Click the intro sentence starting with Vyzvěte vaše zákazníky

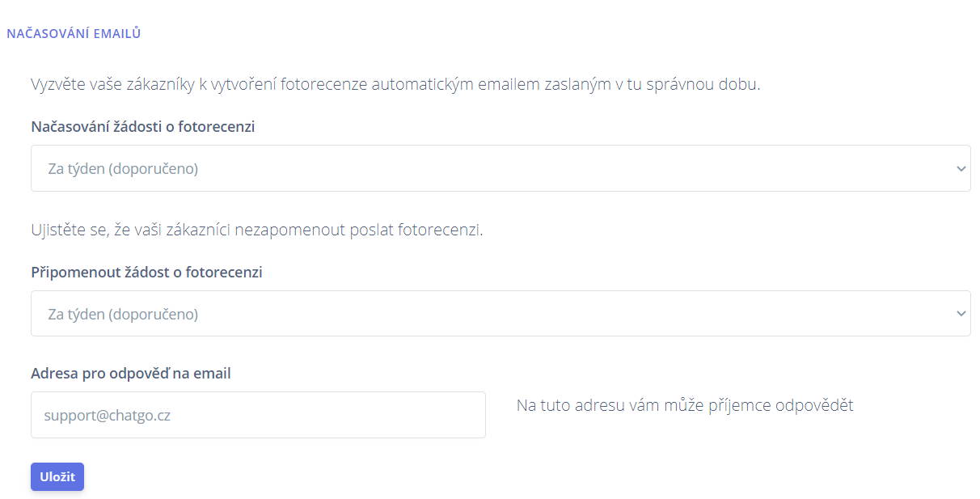(395, 84)
